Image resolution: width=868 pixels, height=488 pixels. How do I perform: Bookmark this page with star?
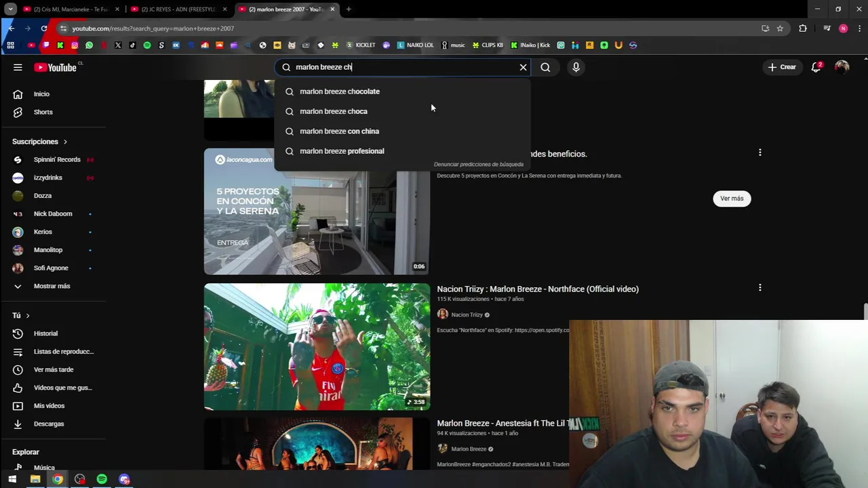(780, 28)
